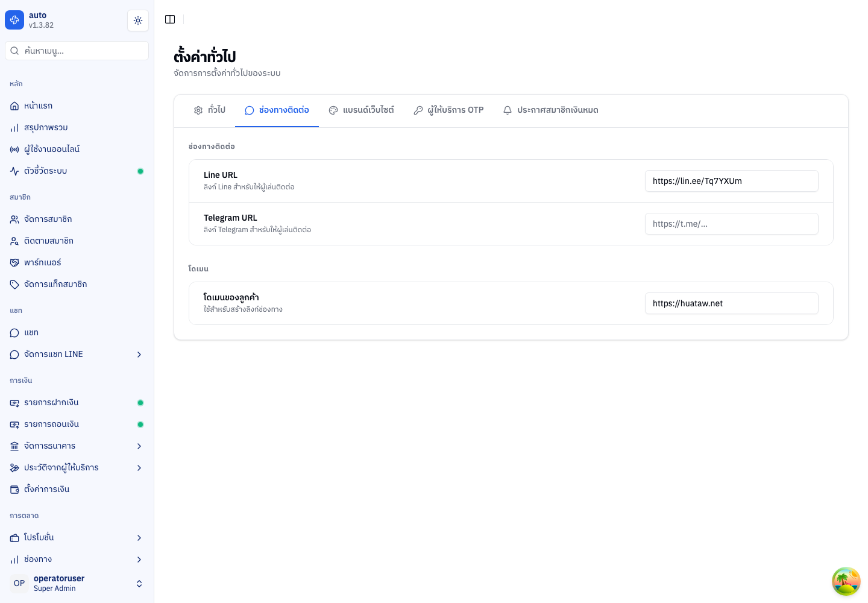This screenshot has width=868, height=603.
Task: Click the โดเมนของลูกค้า input field
Action: tap(732, 303)
